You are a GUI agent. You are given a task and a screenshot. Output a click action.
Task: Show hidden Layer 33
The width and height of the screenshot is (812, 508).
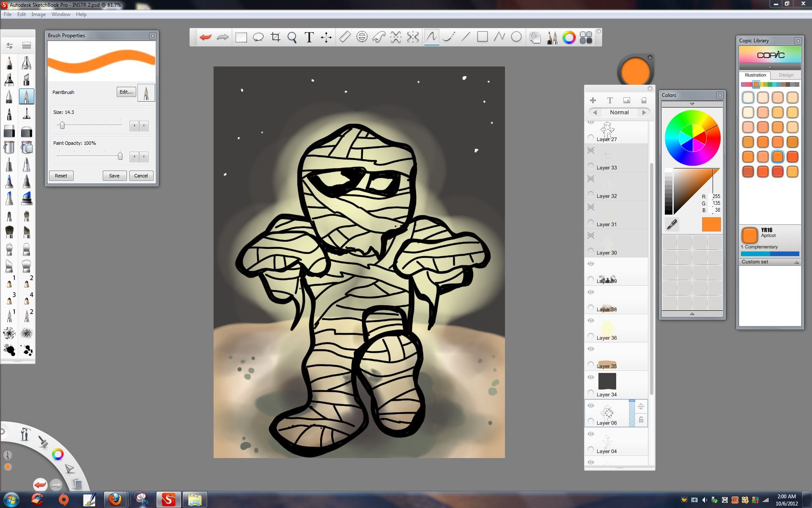tap(591, 150)
